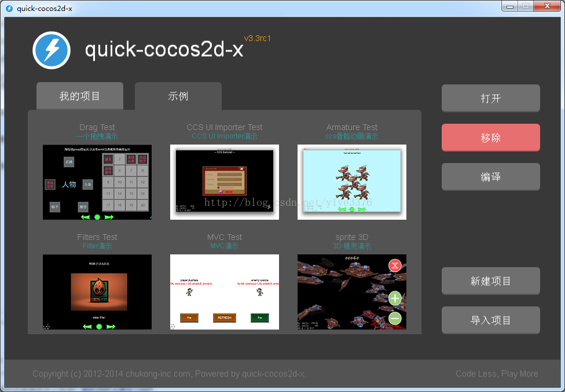Click the 打开 button
565x392 pixels.
tap(491, 98)
